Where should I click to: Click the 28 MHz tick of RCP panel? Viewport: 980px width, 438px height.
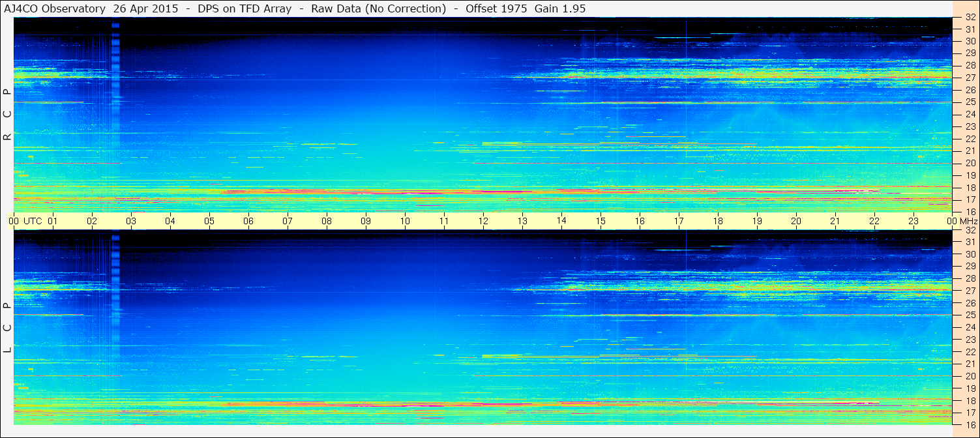point(970,66)
